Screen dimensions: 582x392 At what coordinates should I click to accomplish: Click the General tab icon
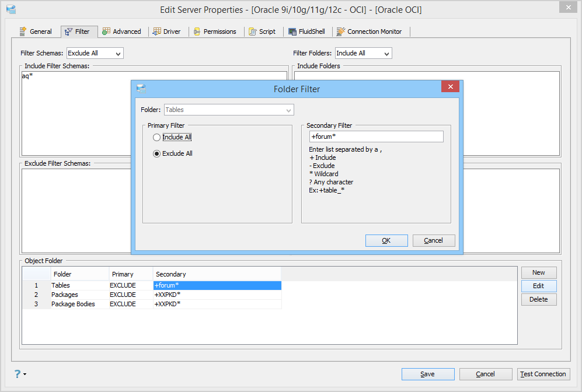coord(23,32)
